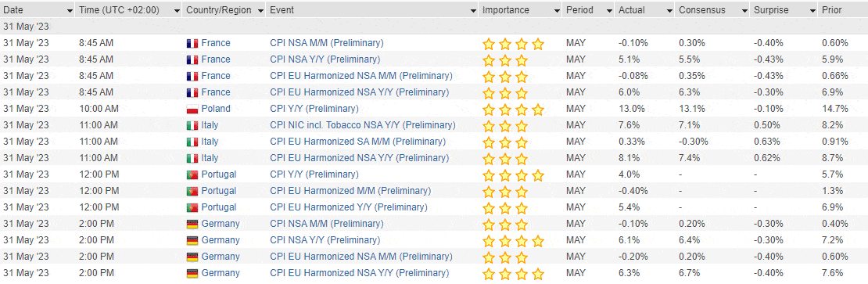Click the star rating for Poland CPI Y/Y
Screen dimensions: 868x284
tap(513, 110)
